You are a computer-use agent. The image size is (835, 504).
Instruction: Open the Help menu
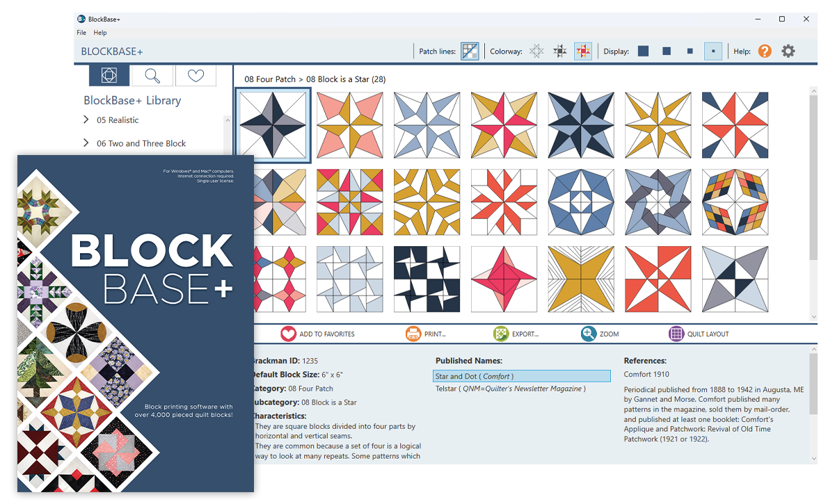pos(100,33)
